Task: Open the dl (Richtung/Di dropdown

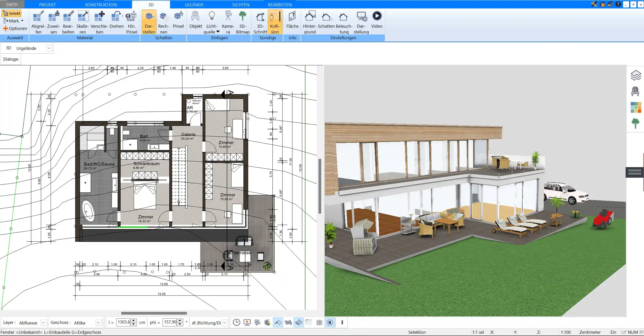Action: [225, 323]
